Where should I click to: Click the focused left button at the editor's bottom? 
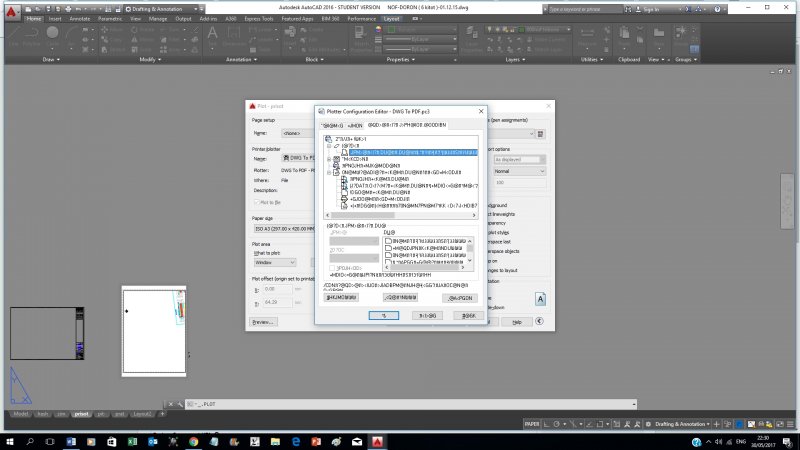coord(384,316)
